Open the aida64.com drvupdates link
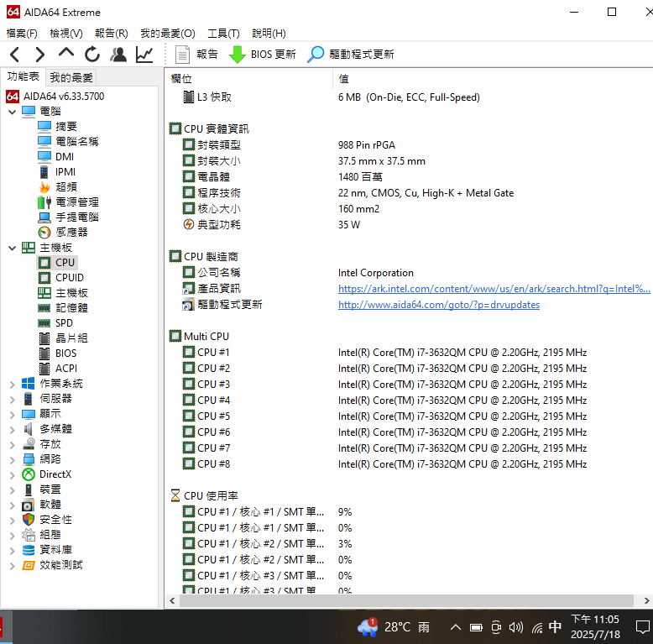 [x=438, y=305]
